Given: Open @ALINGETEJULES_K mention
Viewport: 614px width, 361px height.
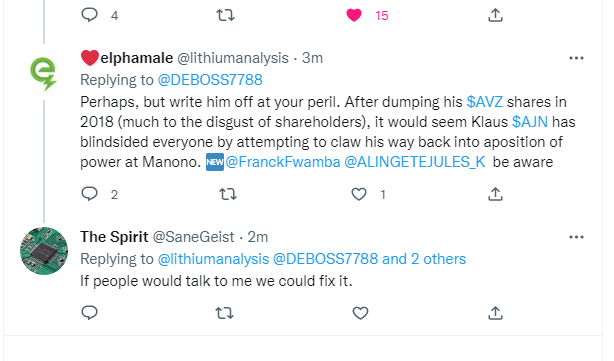Looking at the screenshot, I should pyautogui.click(x=415, y=162).
